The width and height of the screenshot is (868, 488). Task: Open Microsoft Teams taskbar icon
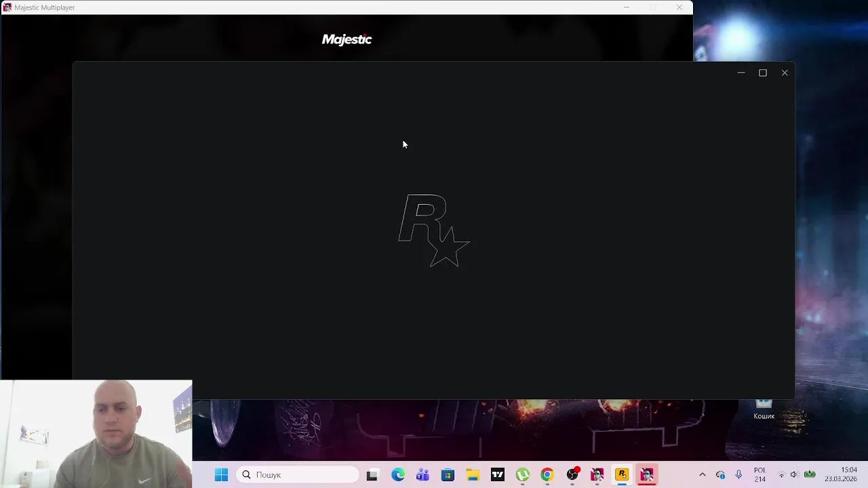422,474
